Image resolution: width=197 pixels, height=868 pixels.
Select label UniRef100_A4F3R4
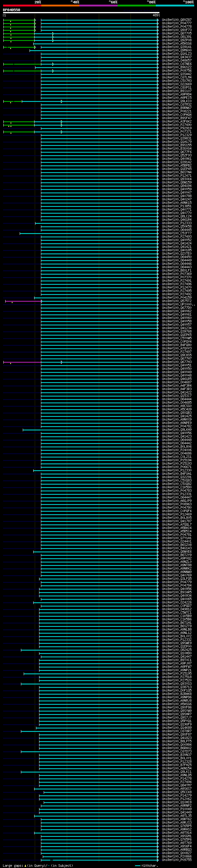click(x=176, y=386)
